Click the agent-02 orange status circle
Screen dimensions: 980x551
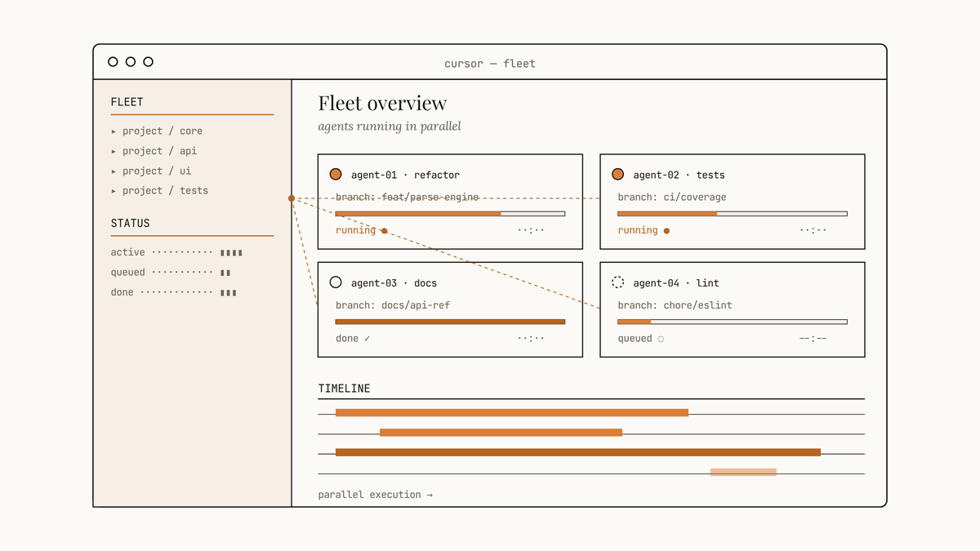(x=617, y=174)
